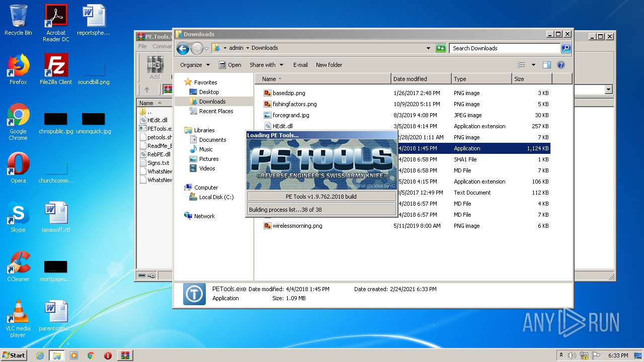Show hidden tray icons arrow
This screenshot has height=362, width=644.
(x=561, y=355)
